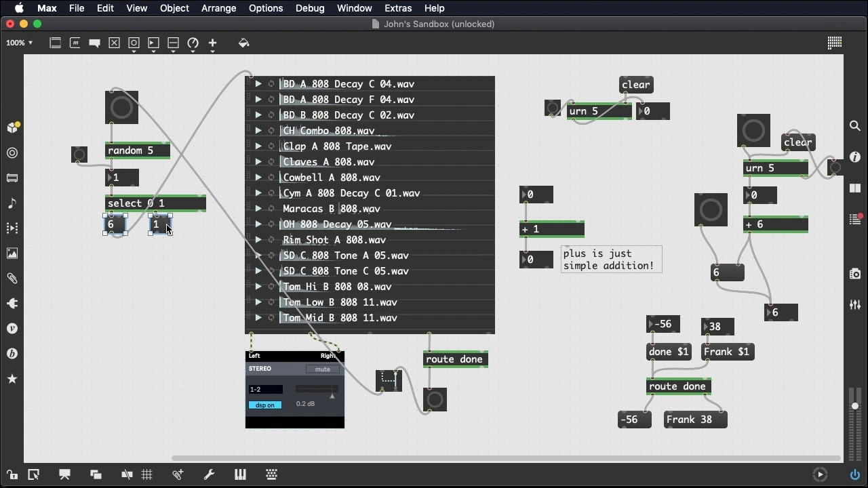The height and width of the screenshot is (488, 868).
Task: Add a toggle object from top toolbar
Action: pos(115,43)
